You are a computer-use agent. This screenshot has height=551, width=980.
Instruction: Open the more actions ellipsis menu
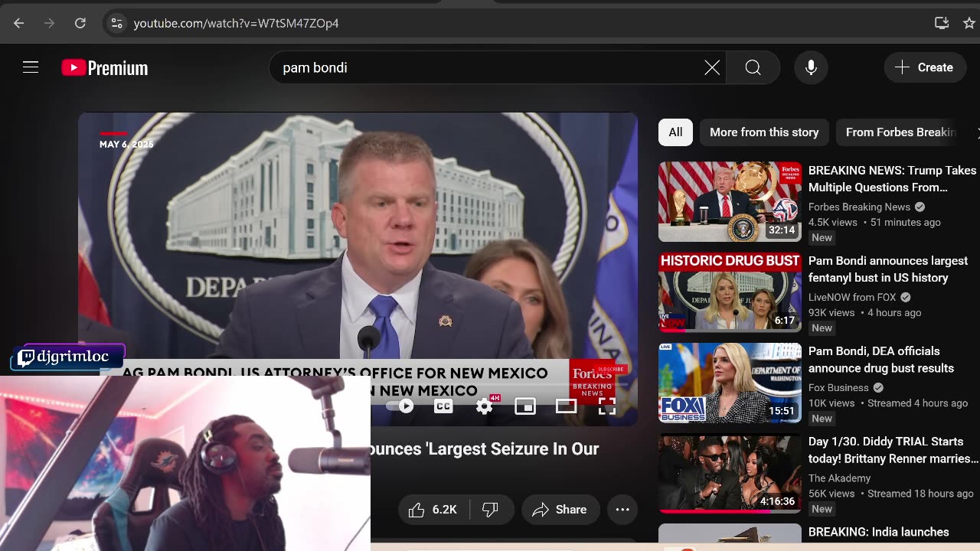pyautogui.click(x=622, y=510)
